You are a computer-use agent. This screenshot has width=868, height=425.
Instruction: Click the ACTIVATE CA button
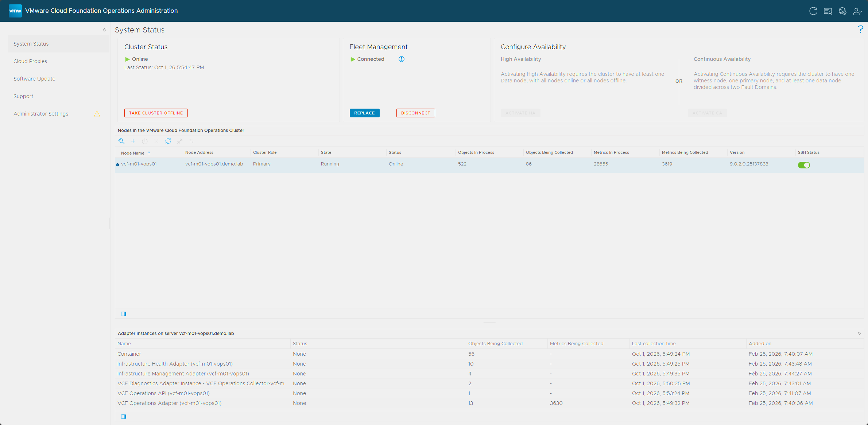(x=708, y=113)
